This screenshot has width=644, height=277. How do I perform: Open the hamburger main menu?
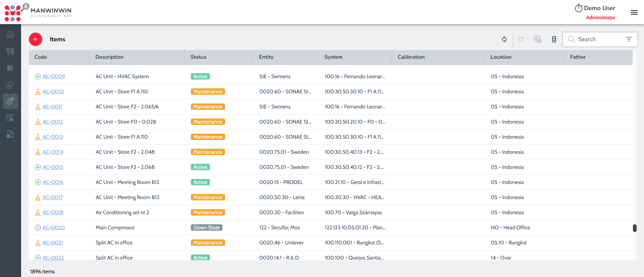click(634, 12)
